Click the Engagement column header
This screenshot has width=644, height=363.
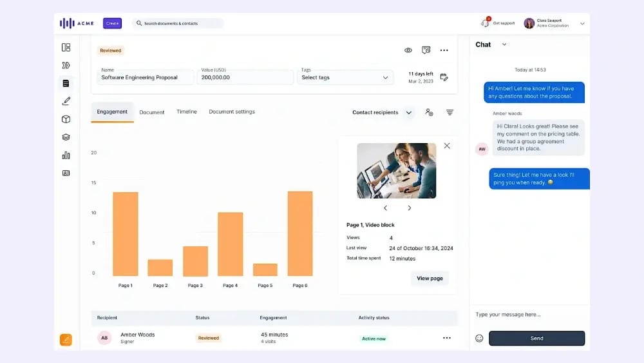[273, 318]
